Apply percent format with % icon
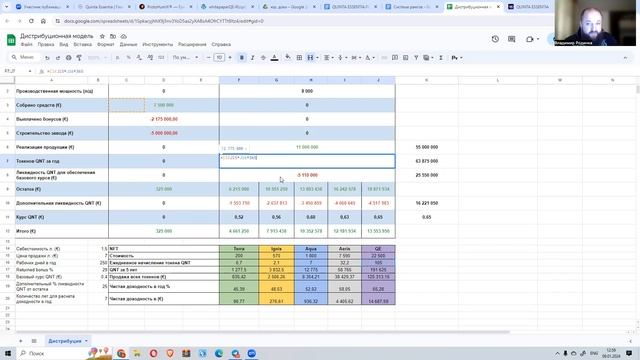Image resolution: width=640 pixels, height=360 pixels. (128, 58)
